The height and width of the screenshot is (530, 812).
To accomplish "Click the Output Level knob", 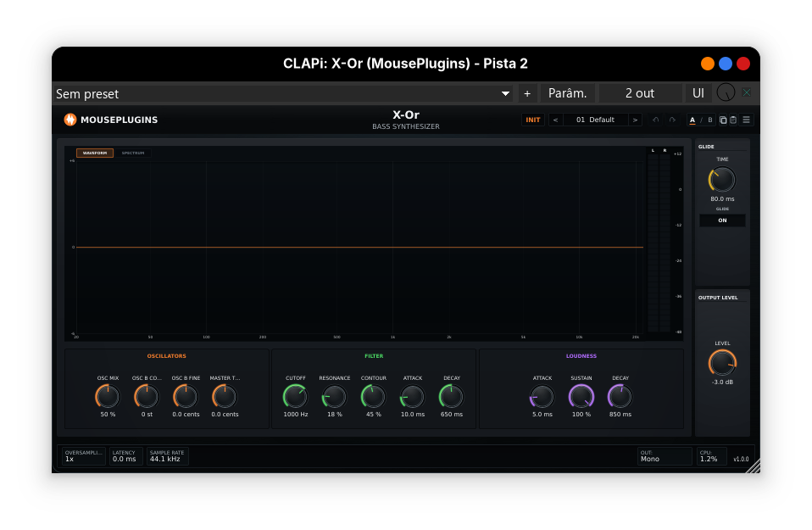I will coord(722,363).
